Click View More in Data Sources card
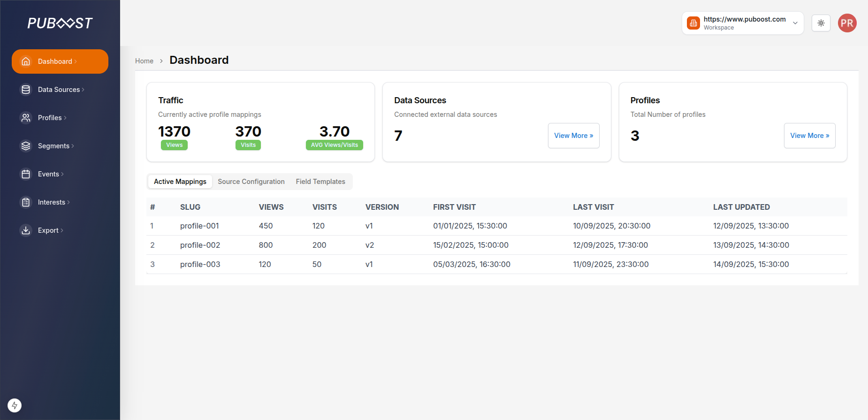Viewport: 868px width, 420px height. [573, 136]
